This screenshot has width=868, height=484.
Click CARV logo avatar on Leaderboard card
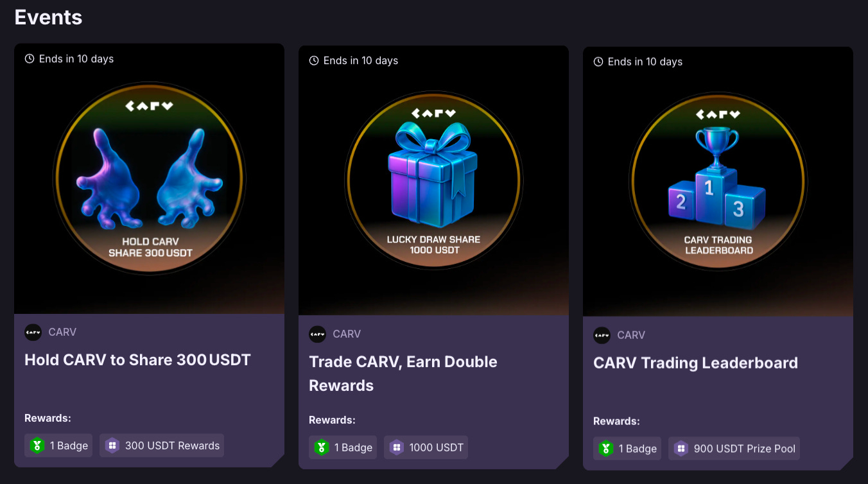coord(602,335)
